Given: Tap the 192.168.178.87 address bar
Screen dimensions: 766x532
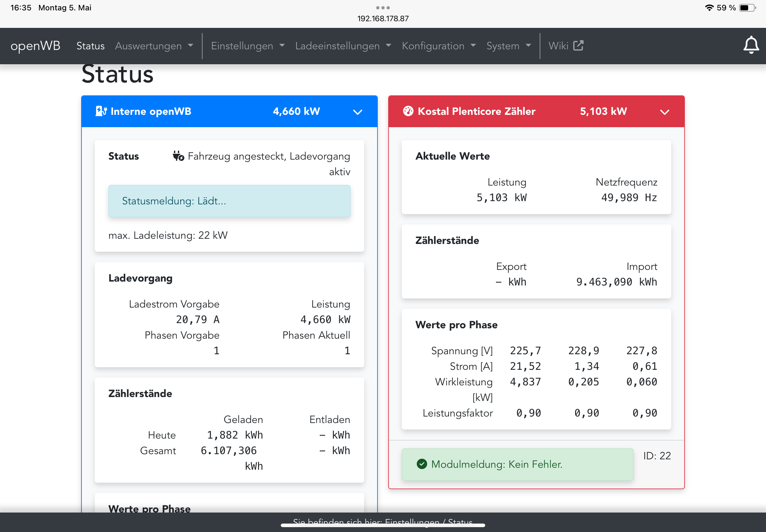Looking at the screenshot, I should pos(383,19).
